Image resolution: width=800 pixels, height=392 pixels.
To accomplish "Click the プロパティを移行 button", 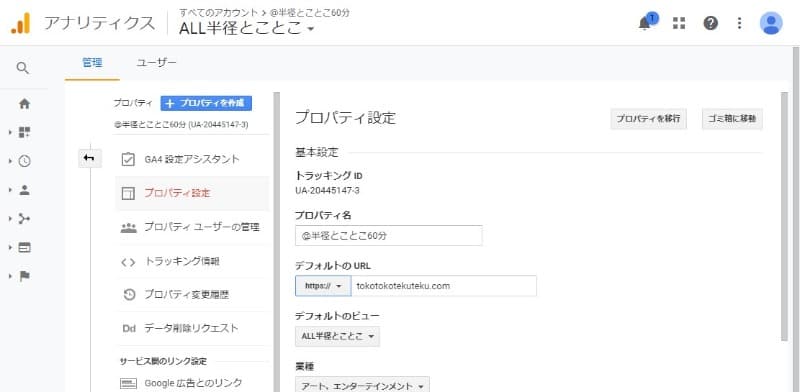I will click(648, 118).
